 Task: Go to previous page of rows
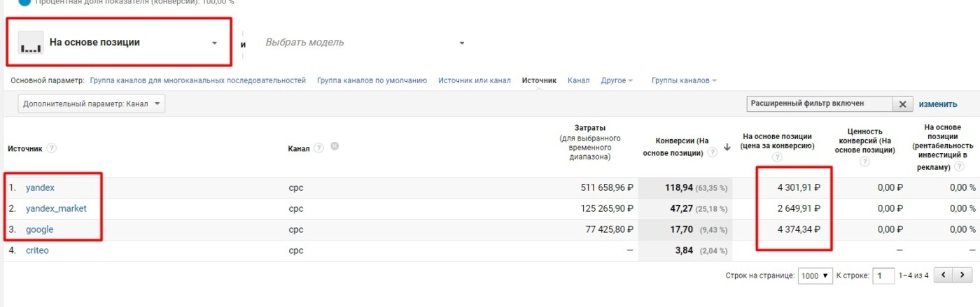[944, 276]
